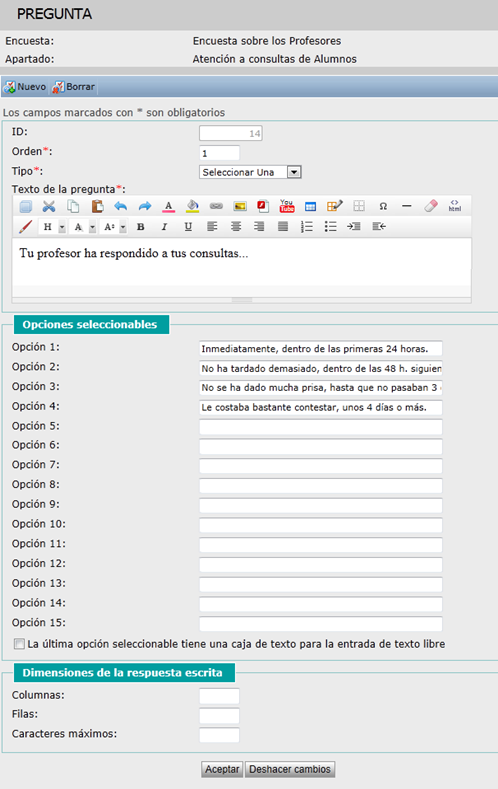Click the empty Opción 8 field

(320, 486)
